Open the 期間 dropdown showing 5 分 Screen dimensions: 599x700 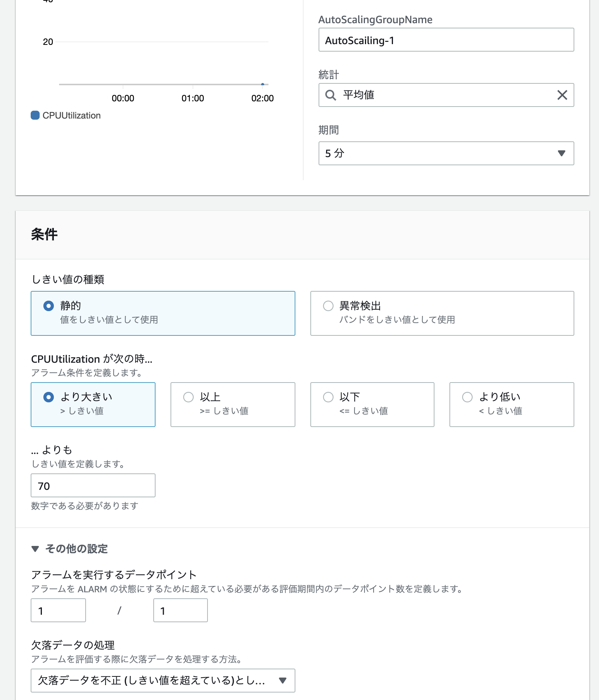(446, 153)
